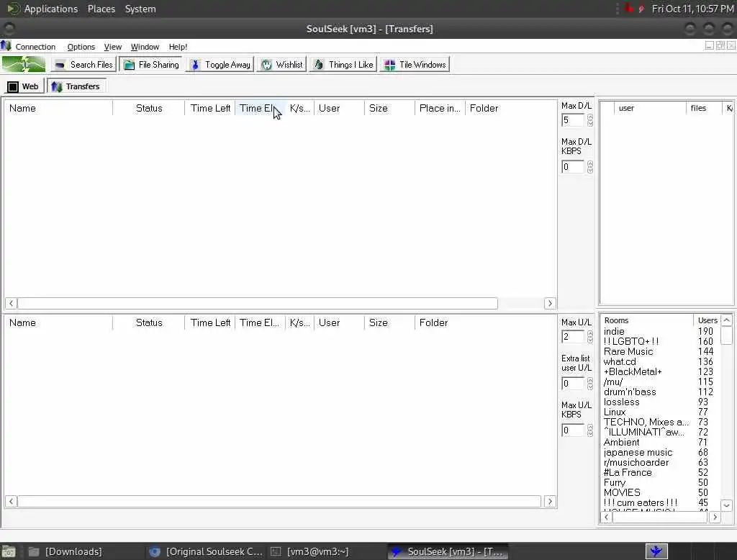Image resolution: width=737 pixels, height=560 pixels.
Task: Click uploads list scroll-left arrow
Action: pyautogui.click(x=12, y=501)
